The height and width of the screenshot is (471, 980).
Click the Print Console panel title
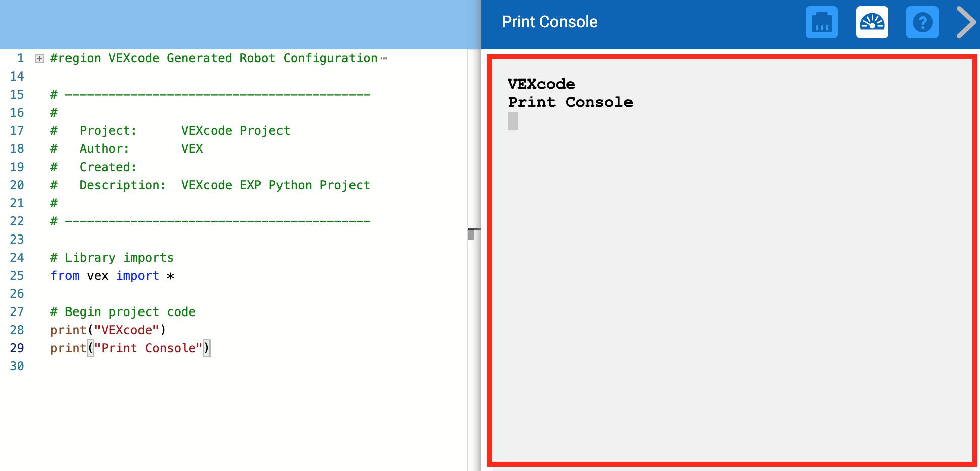coord(549,22)
